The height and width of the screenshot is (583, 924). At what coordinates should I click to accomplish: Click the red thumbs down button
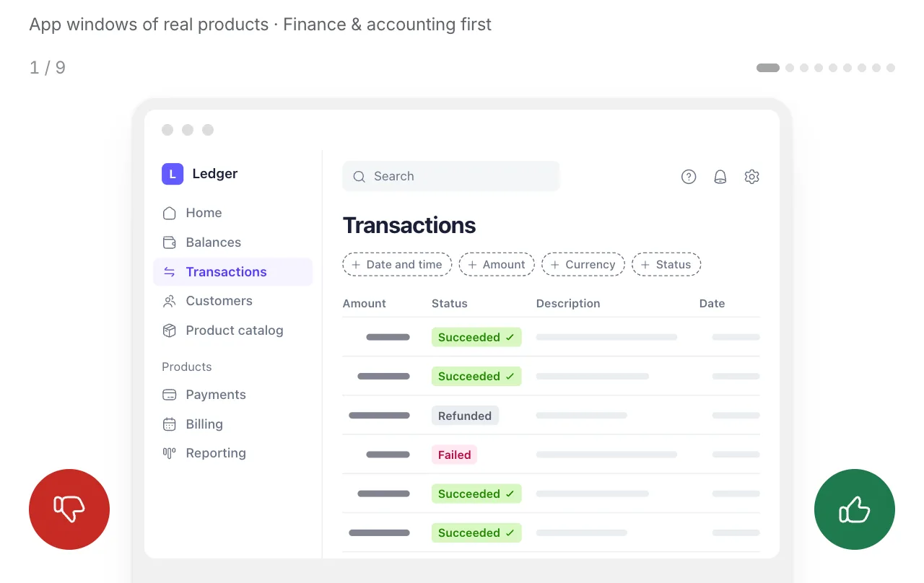[69, 509]
